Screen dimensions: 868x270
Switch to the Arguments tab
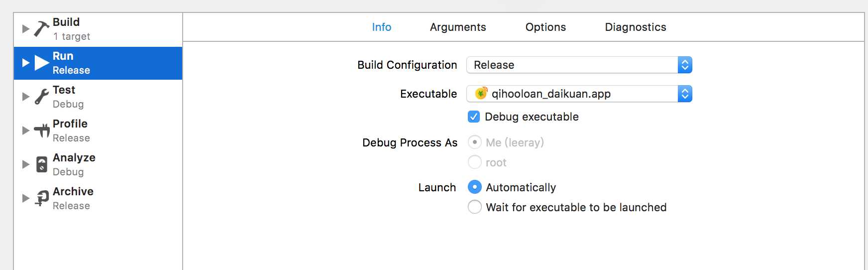(x=458, y=27)
